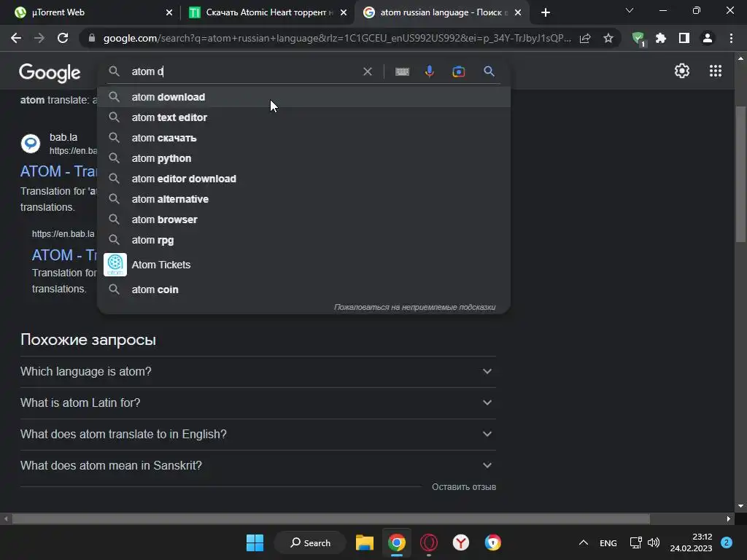Viewport: 747px width, 560px height.
Task: Open the Windows Start menu
Action: (x=255, y=542)
